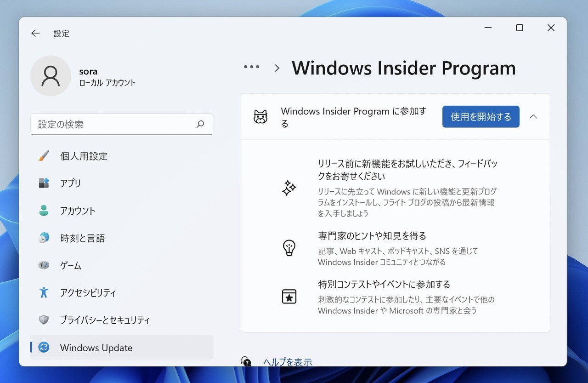Click the Windows Insider Program page title

pyautogui.click(x=404, y=68)
